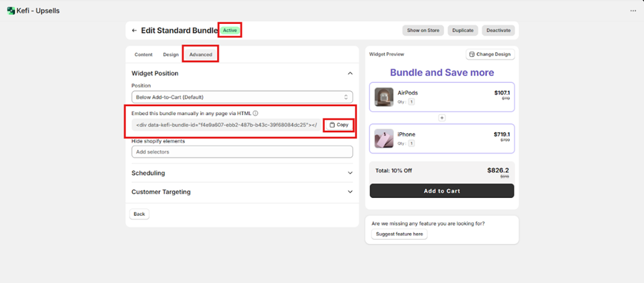Select the Advanced tab
The image size is (644, 283).
coord(201,54)
